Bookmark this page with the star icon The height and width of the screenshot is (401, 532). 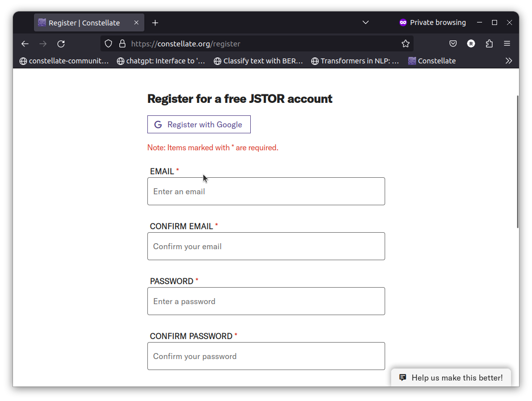(x=406, y=44)
